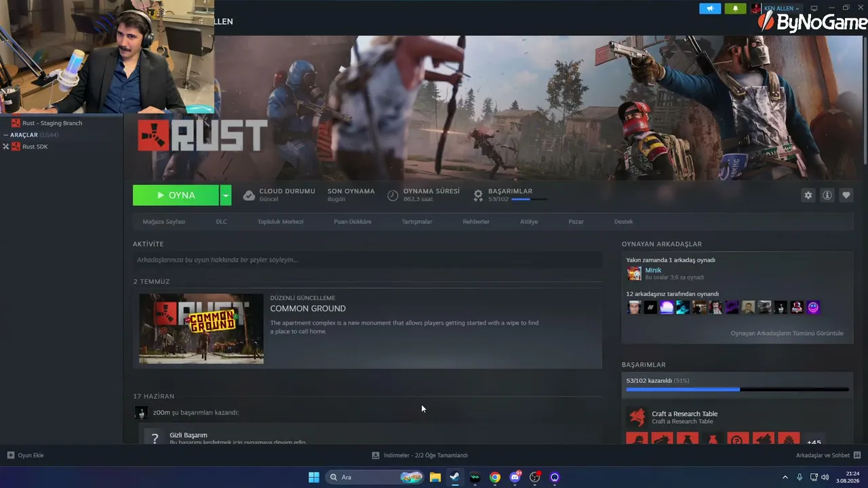Open the Atölye tab
Viewport: 868px width, 488px height.
[x=529, y=222]
